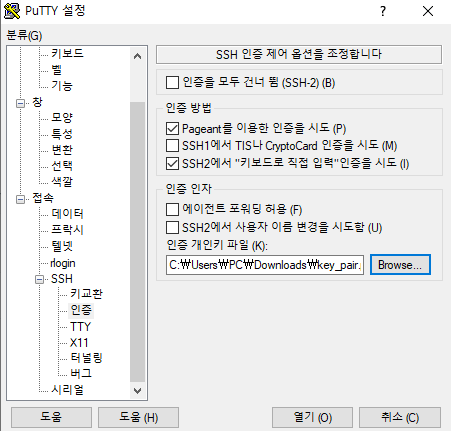Check SSH1에서 TIS나 CryptoCard 인증을 시도
This screenshot has height=431, width=451.
[172, 146]
